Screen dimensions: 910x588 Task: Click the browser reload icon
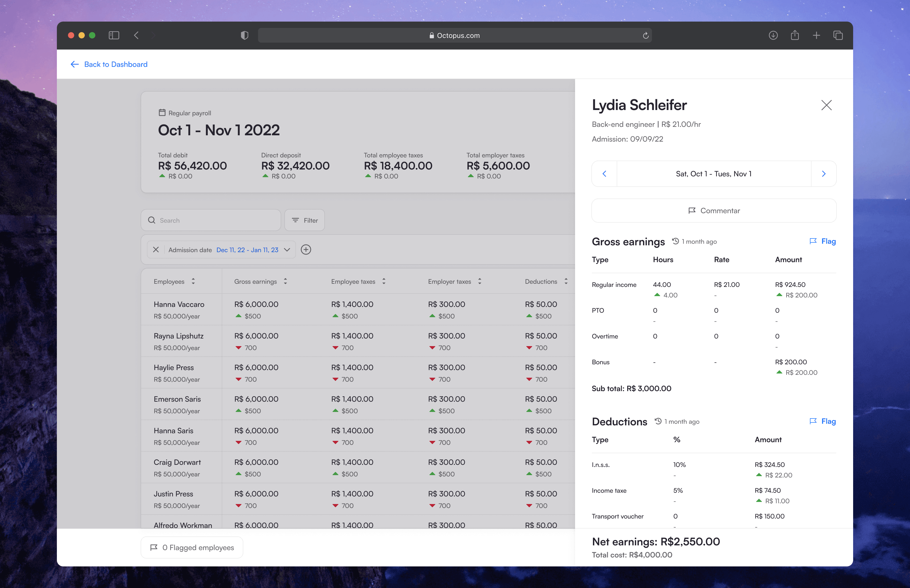[645, 36]
